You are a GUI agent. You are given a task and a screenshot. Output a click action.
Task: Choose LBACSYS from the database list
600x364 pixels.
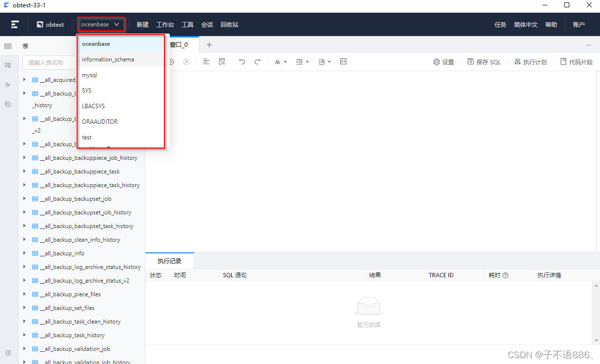121,106
